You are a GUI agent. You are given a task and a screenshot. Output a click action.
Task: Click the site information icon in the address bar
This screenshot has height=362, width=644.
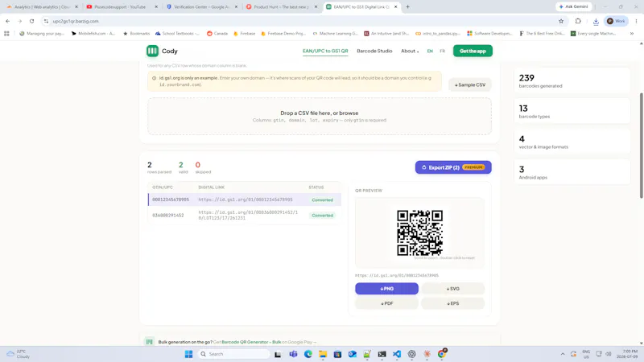point(46,21)
